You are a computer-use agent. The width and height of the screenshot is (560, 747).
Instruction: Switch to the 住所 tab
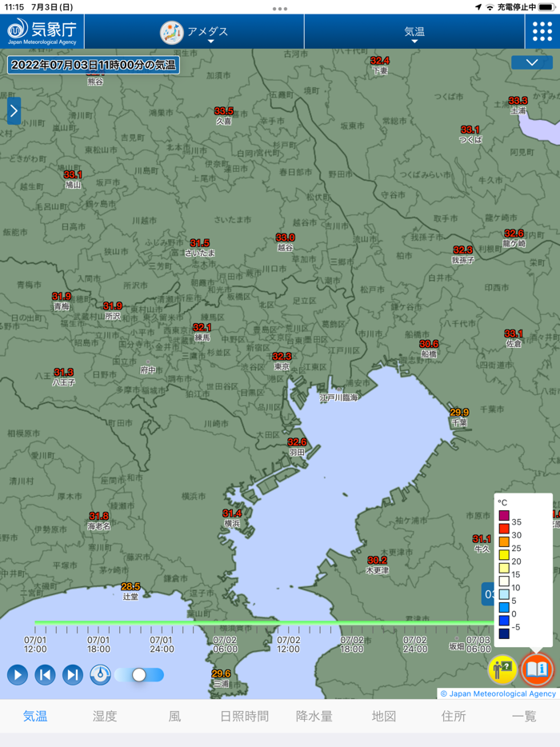[454, 716]
